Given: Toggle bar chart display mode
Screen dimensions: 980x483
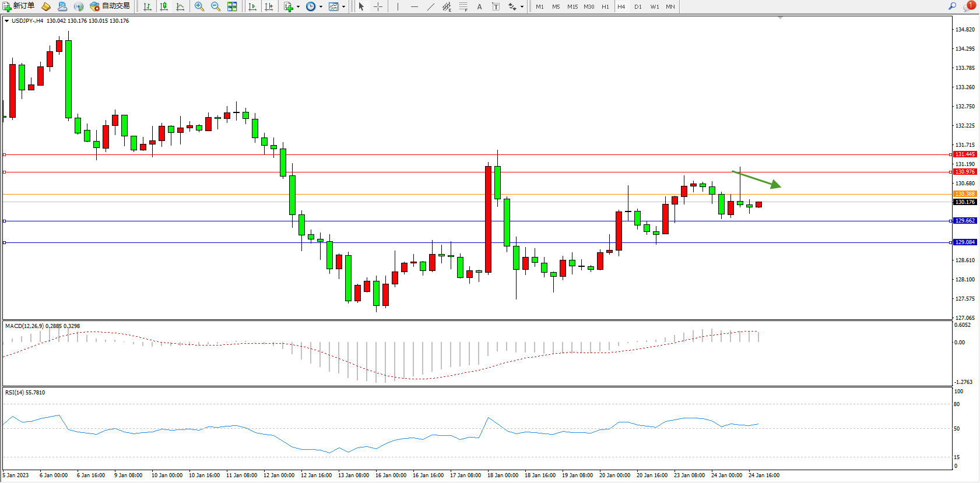Looking at the screenshot, I should 147,6.
